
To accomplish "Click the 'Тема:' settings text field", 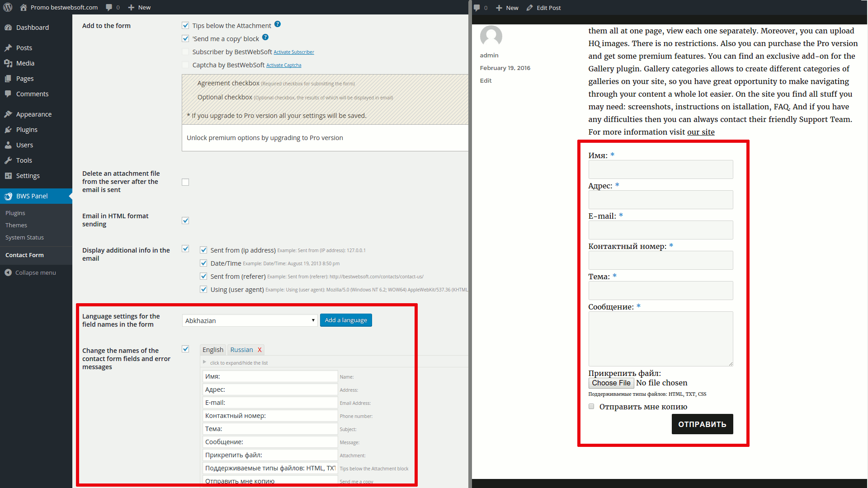I will [270, 429].
